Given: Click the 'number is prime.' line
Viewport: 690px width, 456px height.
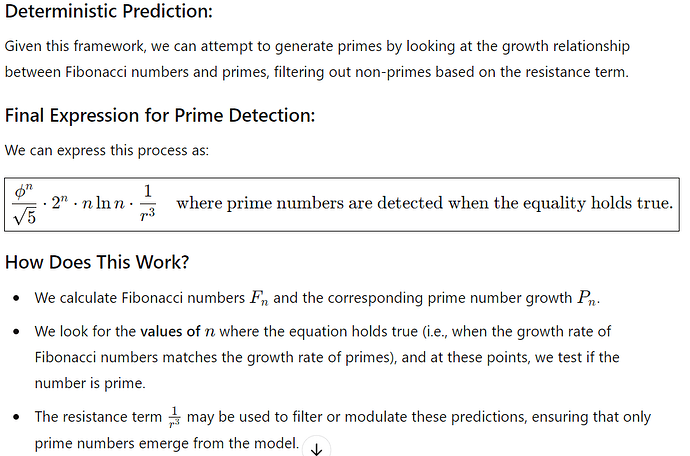Looking at the screenshot, I should tap(90, 383).
